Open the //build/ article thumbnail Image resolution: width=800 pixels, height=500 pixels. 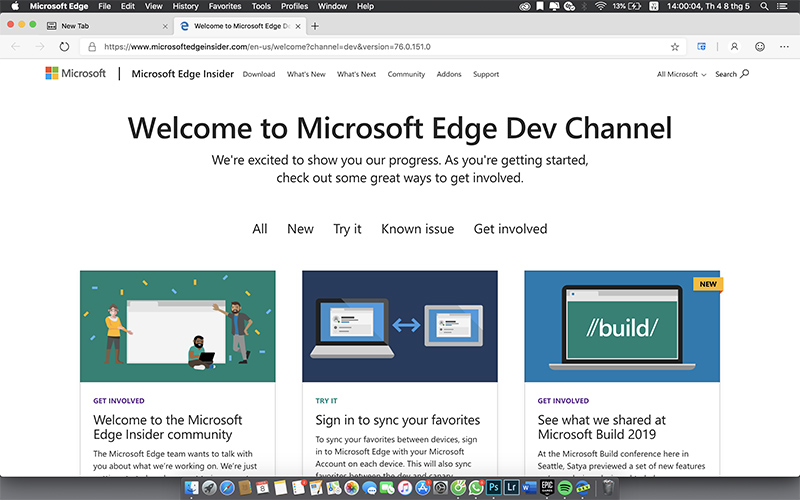(x=621, y=326)
